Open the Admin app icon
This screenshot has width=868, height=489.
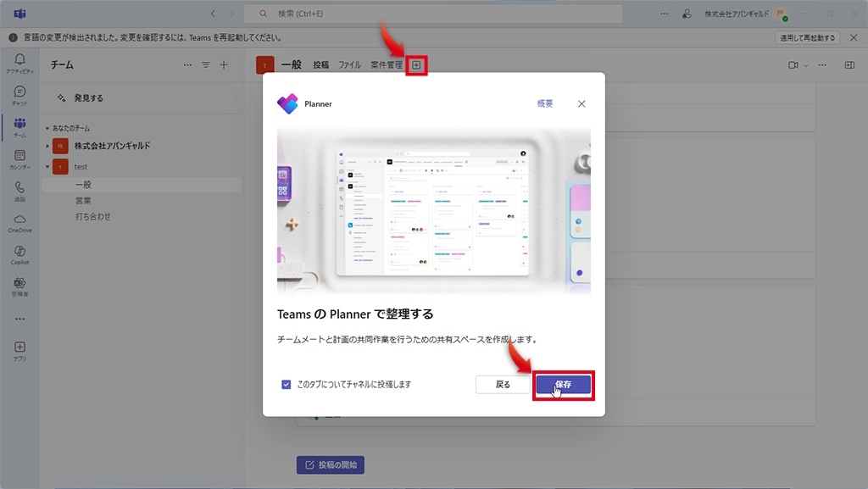[x=20, y=286]
